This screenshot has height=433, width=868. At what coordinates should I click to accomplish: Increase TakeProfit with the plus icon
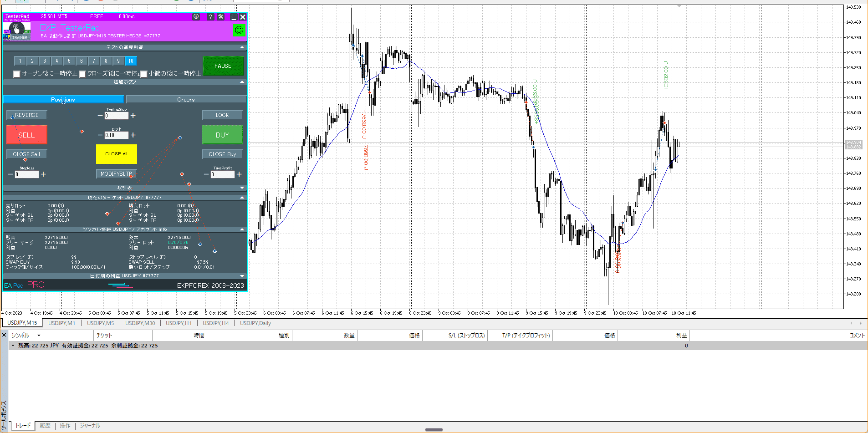point(239,174)
